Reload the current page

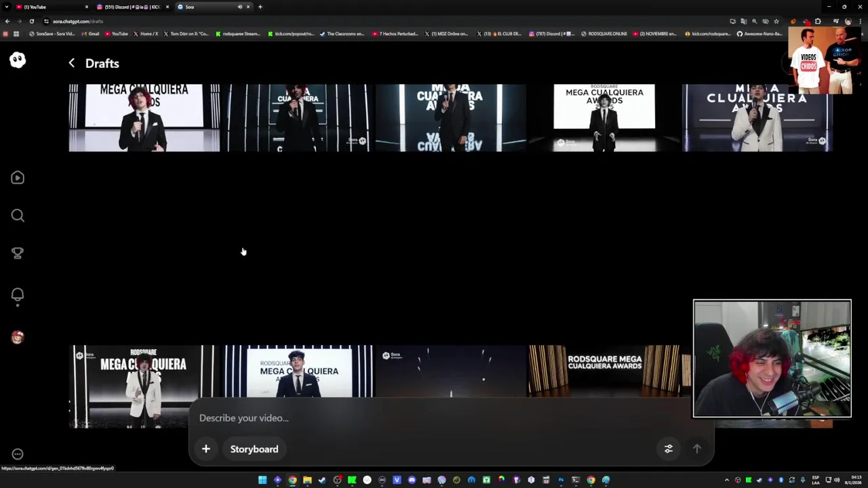tap(31, 21)
